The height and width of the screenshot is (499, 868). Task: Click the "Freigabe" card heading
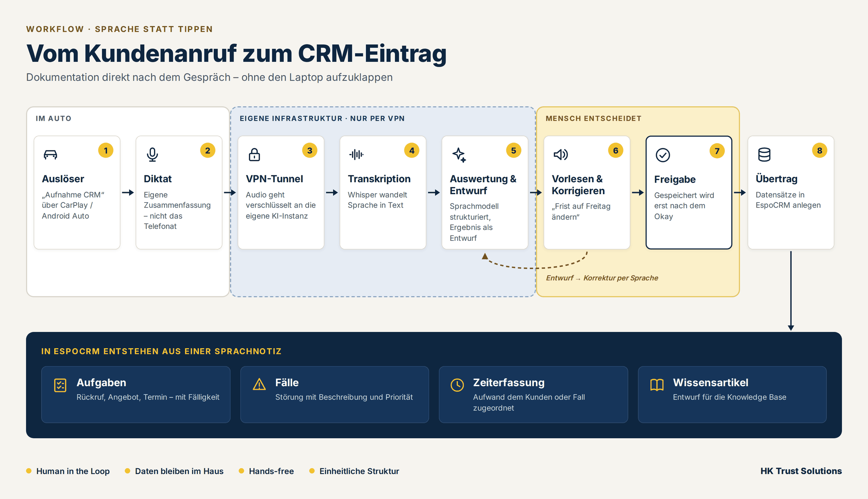point(675,179)
